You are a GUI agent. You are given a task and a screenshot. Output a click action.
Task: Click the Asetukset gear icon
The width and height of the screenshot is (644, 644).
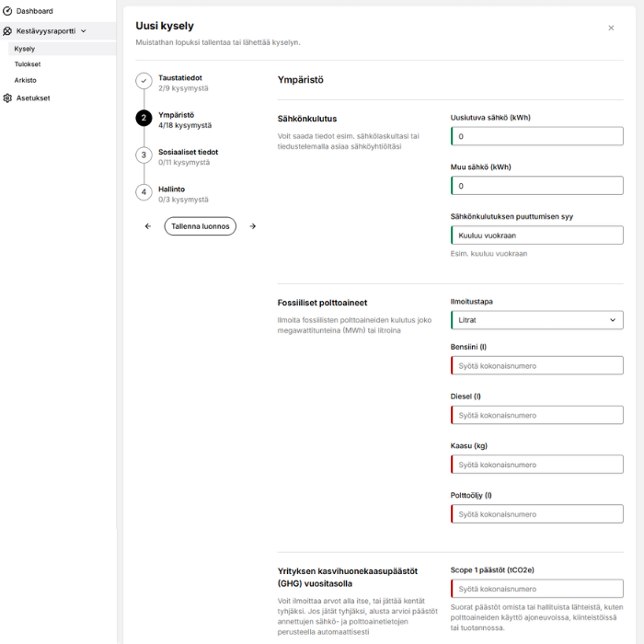pyautogui.click(x=8, y=98)
